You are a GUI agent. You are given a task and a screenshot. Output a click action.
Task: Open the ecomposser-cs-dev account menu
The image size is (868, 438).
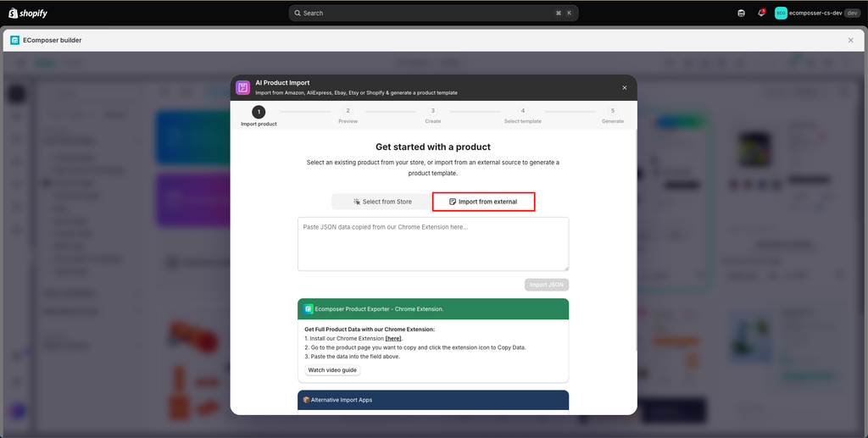(817, 14)
